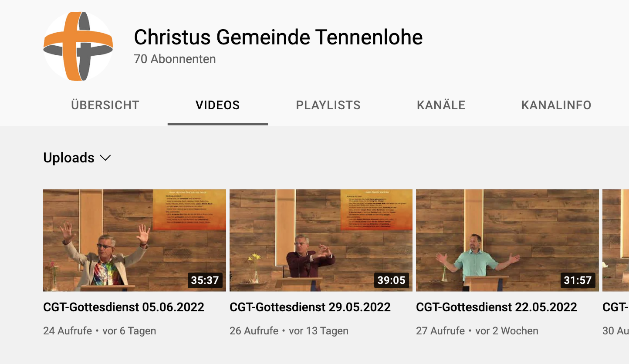Screen dimensions: 629x364
Task: Click title CGT-Gottesdienst 29.05.2022
Action: [310, 307]
